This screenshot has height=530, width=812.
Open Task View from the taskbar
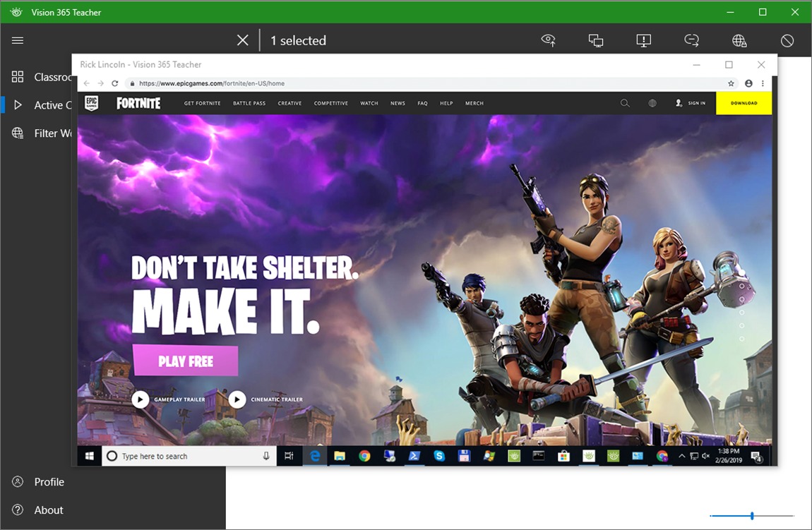(289, 456)
